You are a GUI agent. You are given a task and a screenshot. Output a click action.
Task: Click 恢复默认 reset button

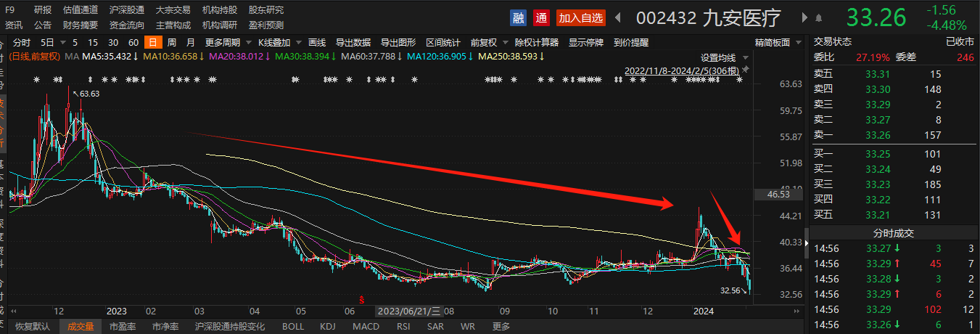33,327
